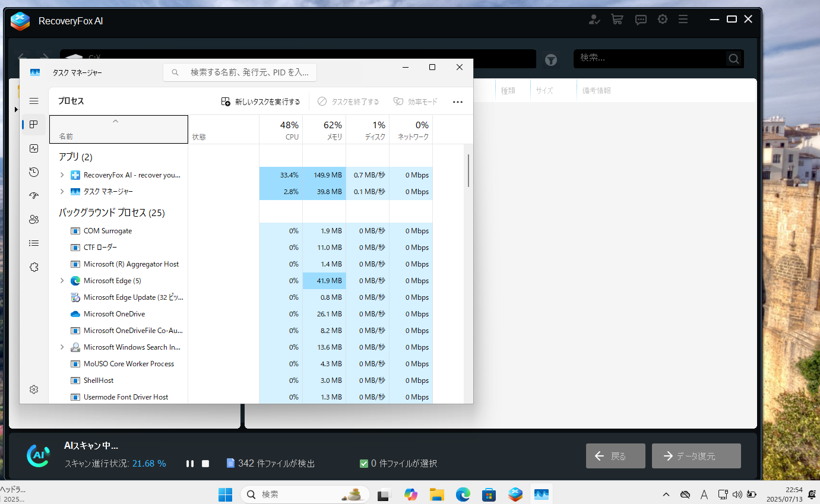Click 状態 column header
Viewport: 820px width, 504px height.
223,129
